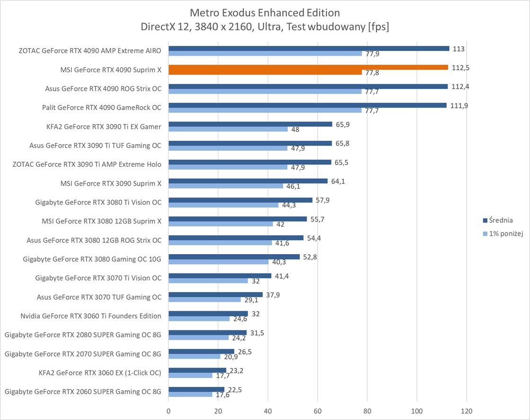530x420 pixels.
Task: Click the 0 tick on the horizontal axis
Action: pyautogui.click(x=169, y=410)
